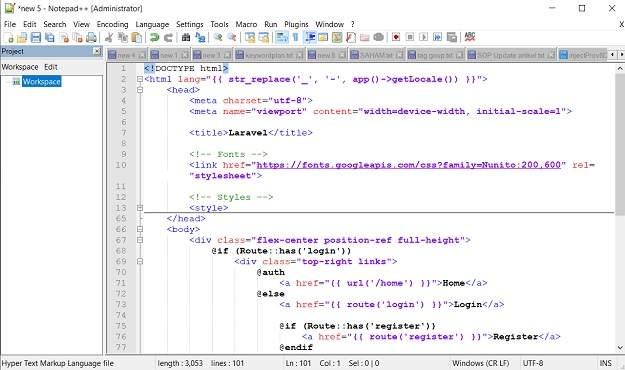Image resolution: width=625 pixels, height=370 pixels.
Task: Cut selection with the scissors icon
Action: coord(109,38)
